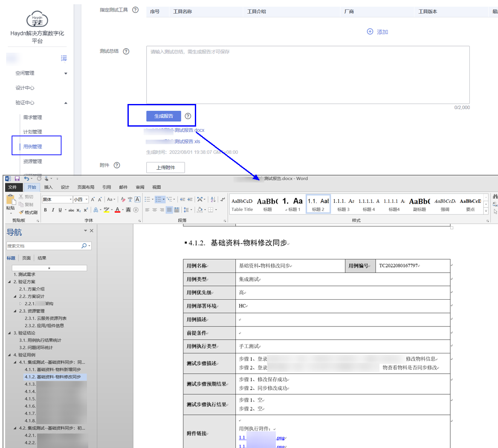Increase font size with the grow font icon
The width and height of the screenshot is (498, 448).
tap(93, 199)
